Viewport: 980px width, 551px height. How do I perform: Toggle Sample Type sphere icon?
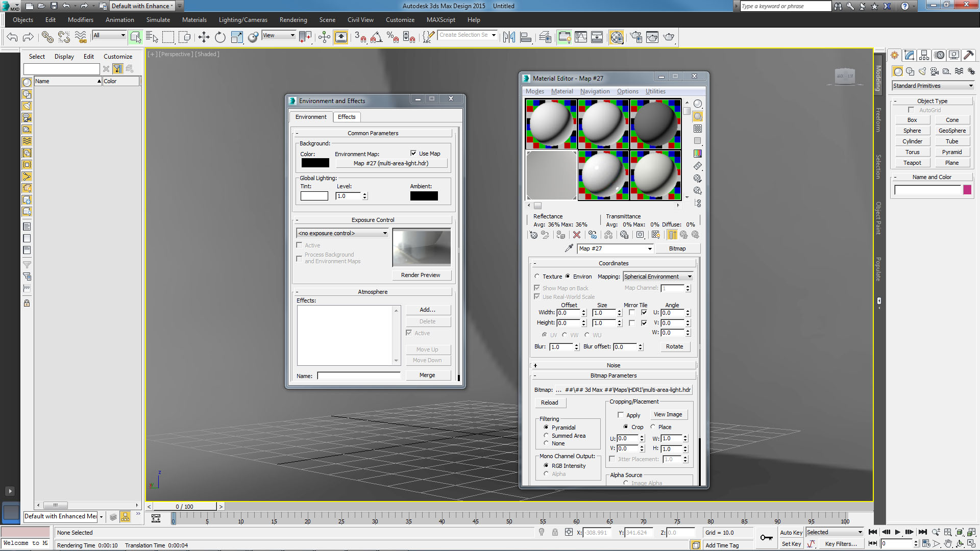(x=698, y=104)
